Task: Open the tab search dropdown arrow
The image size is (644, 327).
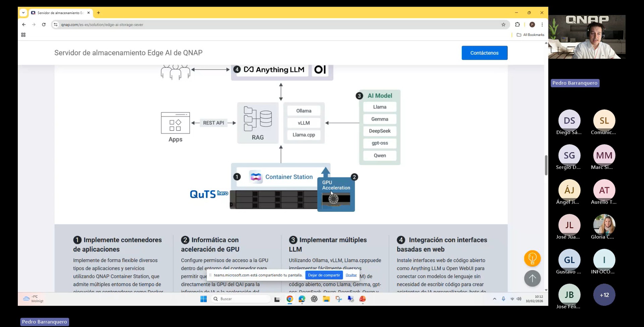Action: point(23,13)
